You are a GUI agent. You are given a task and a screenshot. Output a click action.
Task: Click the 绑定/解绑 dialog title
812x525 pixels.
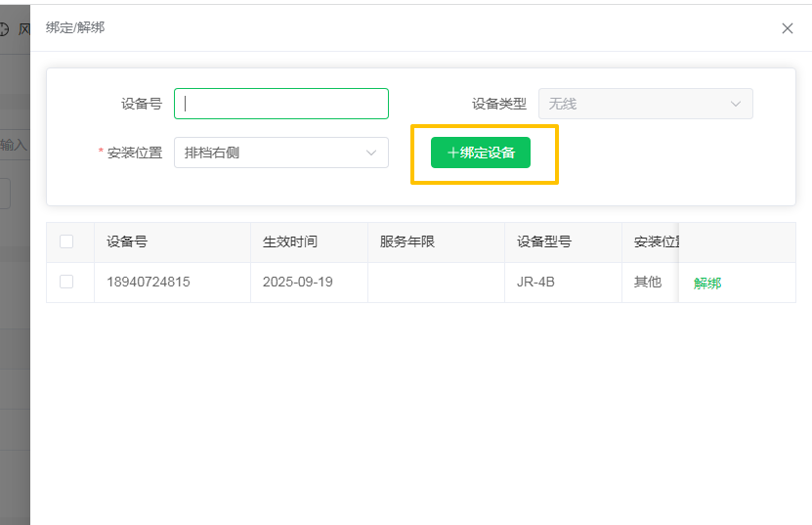click(75, 28)
